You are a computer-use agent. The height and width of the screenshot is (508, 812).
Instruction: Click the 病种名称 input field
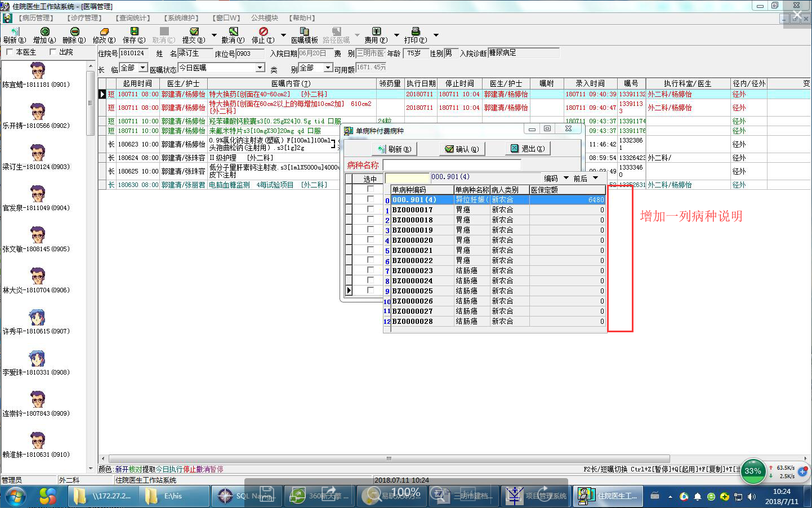pyautogui.click(x=451, y=165)
